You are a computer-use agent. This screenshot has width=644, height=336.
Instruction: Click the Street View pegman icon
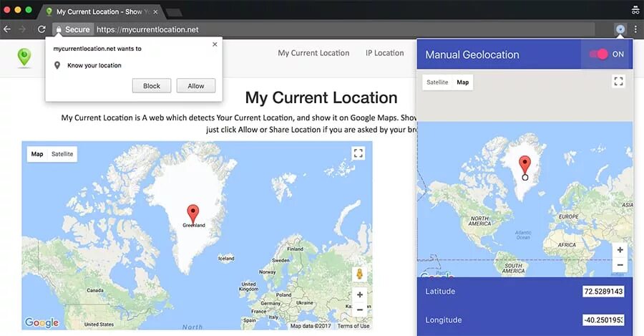click(360, 274)
